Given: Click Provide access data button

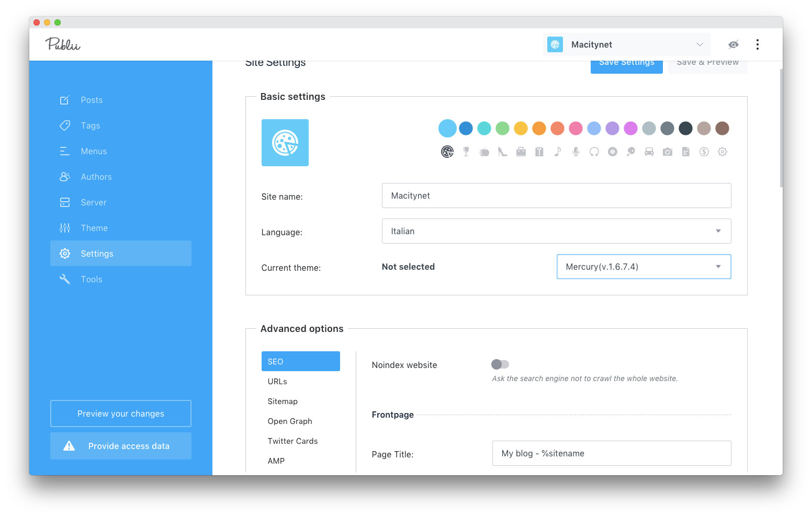Looking at the screenshot, I should 121,446.
